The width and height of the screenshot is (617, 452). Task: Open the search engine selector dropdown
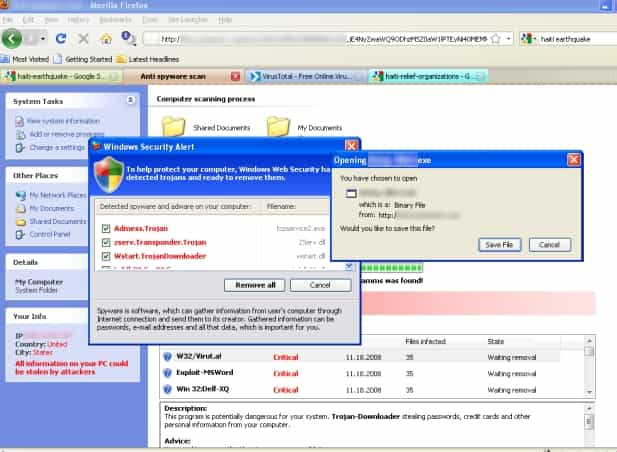528,39
